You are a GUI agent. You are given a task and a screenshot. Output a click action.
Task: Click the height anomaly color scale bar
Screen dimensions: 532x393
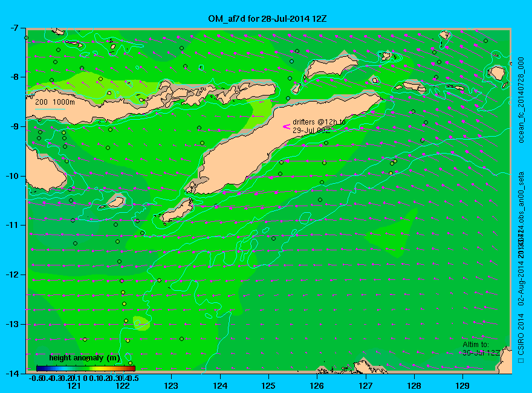pos(86,368)
